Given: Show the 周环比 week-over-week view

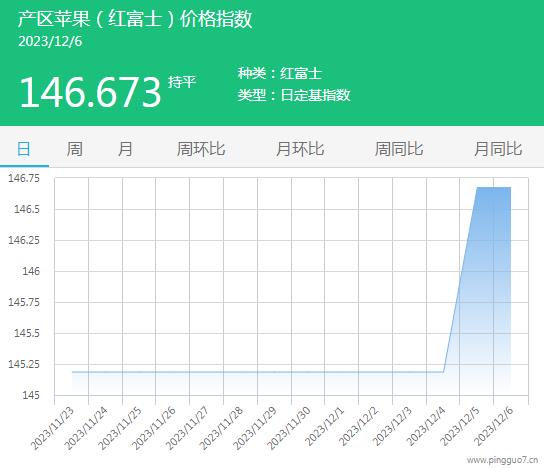Looking at the screenshot, I should tap(201, 149).
